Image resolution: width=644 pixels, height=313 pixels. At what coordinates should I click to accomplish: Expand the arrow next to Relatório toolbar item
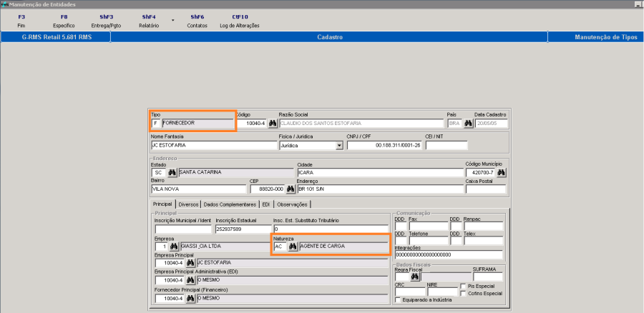(173, 20)
